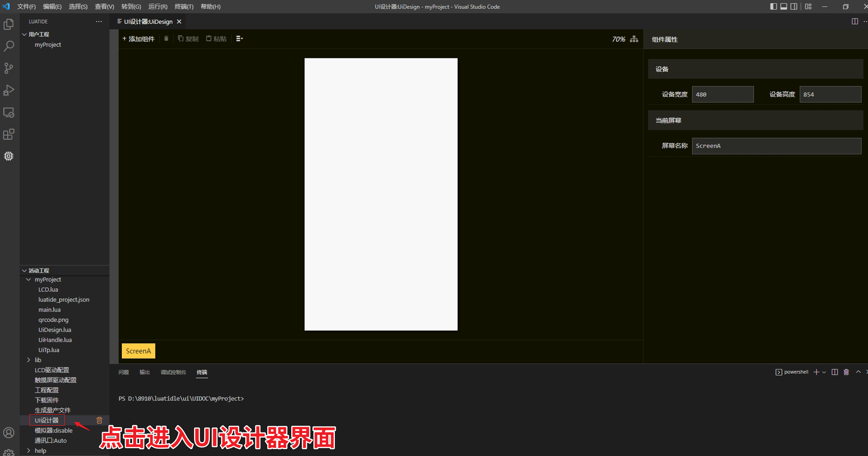Click the delete component trash icon

coord(166,39)
